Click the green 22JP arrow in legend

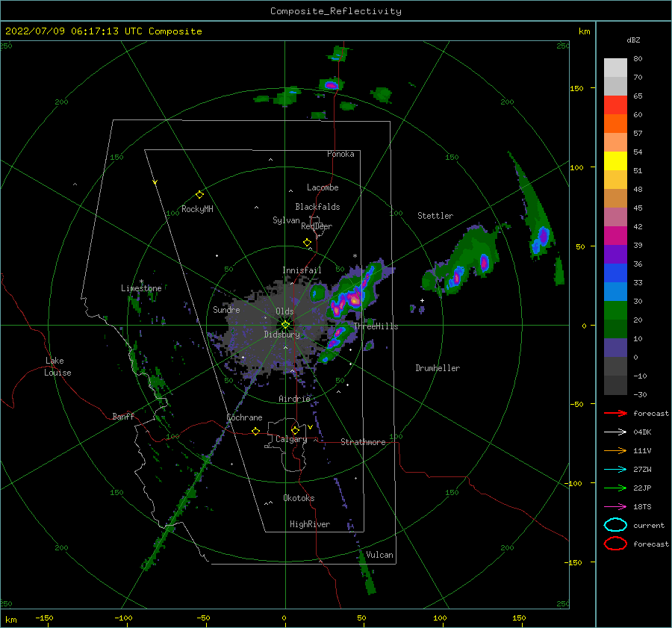click(x=615, y=488)
